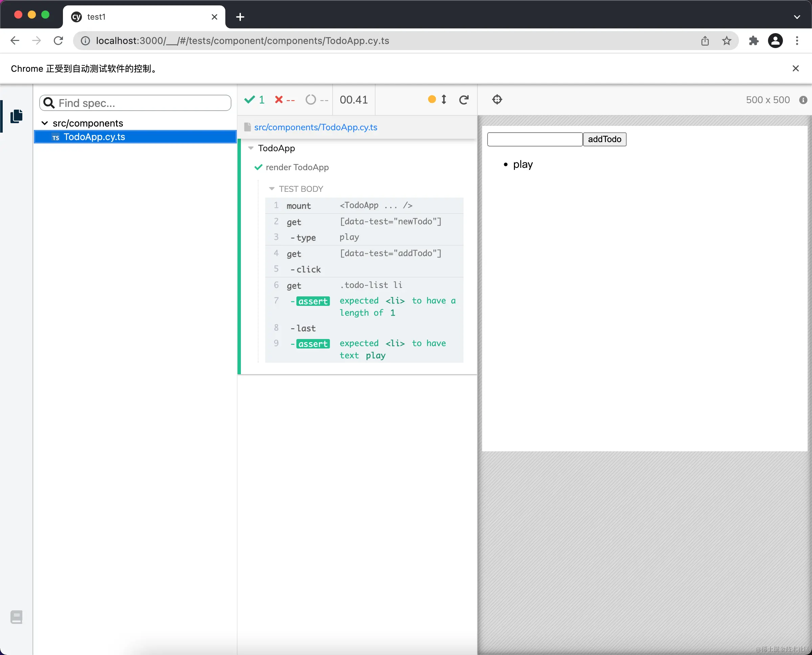Collapse the TEST BODY section
Viewport: 812px width, 655px height.
(x=272, y=189)
